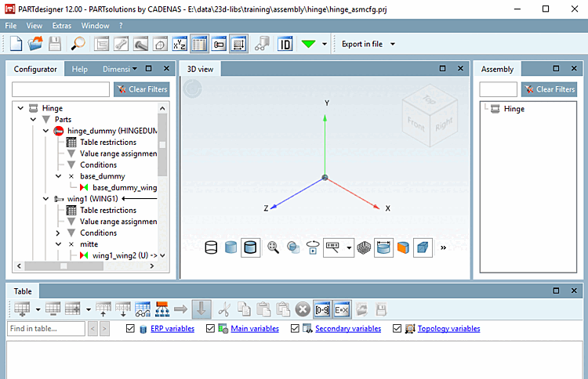This screenshot has height=379, width=588.
Task: Click Clear Filters in Configurator panel
Action: click(x=142, y=89)
